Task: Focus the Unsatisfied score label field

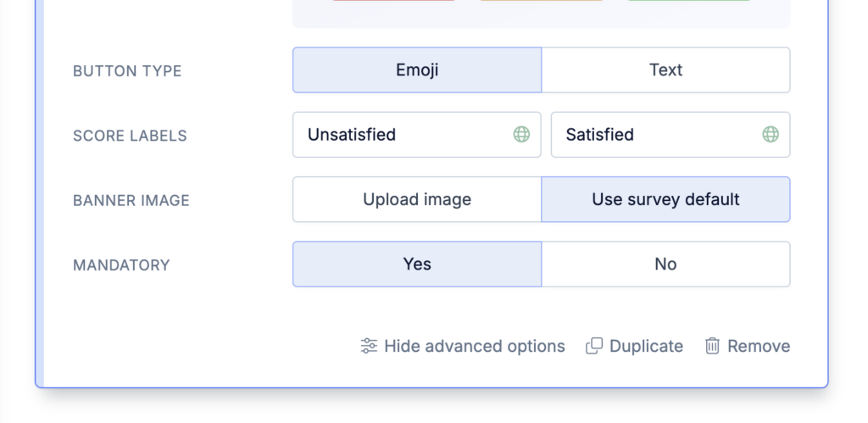Action: (417, 135)
